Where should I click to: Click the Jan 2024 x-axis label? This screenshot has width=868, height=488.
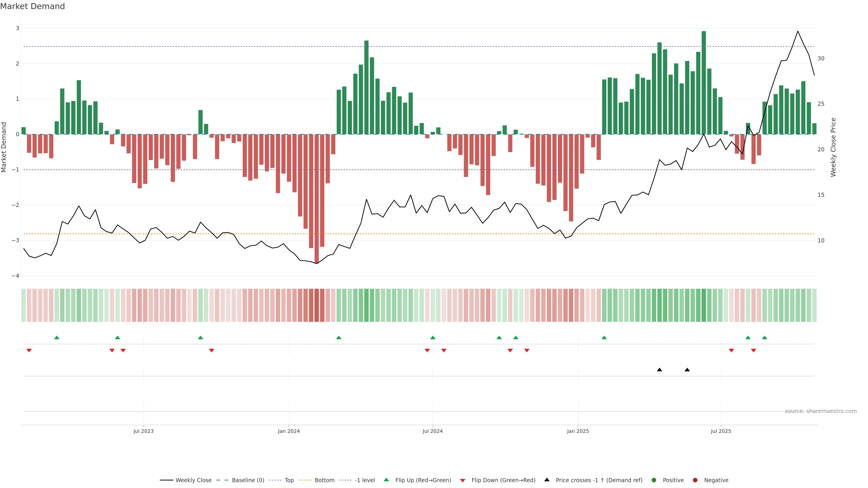point(289,431)
